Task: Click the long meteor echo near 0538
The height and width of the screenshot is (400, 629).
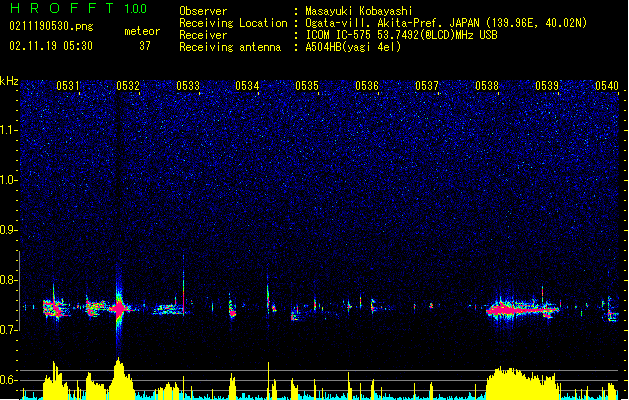Action: [x=521, y=310]
